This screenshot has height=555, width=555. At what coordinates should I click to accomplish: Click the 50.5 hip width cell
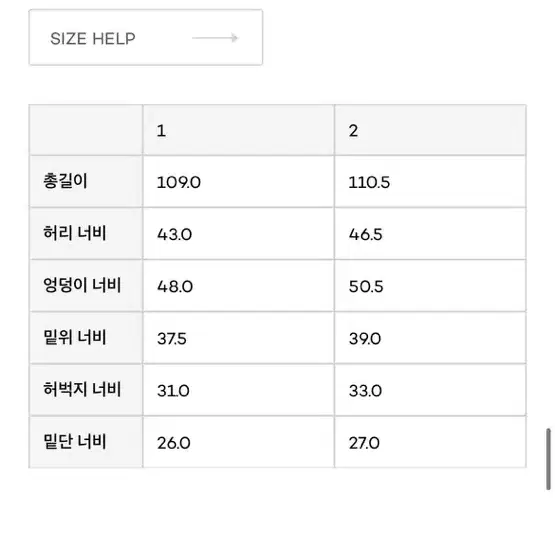[430, 286]
